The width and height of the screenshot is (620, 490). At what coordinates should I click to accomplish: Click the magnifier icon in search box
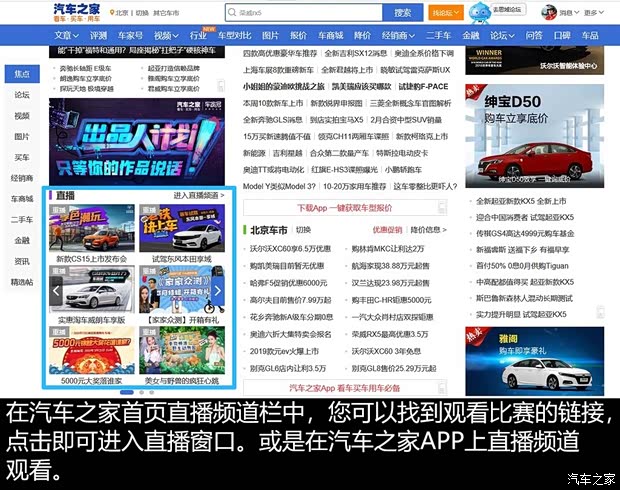click(232, 12)
